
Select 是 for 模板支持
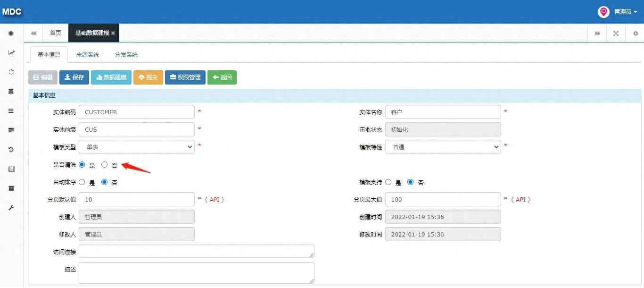pyautogui.click(x=388, y=182)
